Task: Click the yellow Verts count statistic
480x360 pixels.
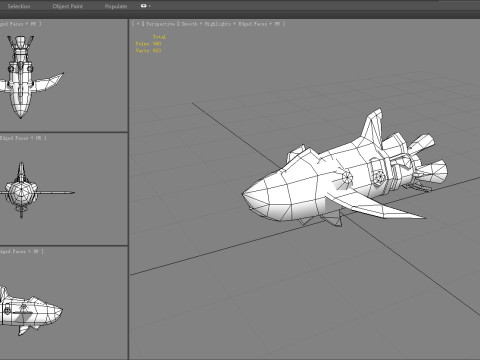Action: point(149,50)
